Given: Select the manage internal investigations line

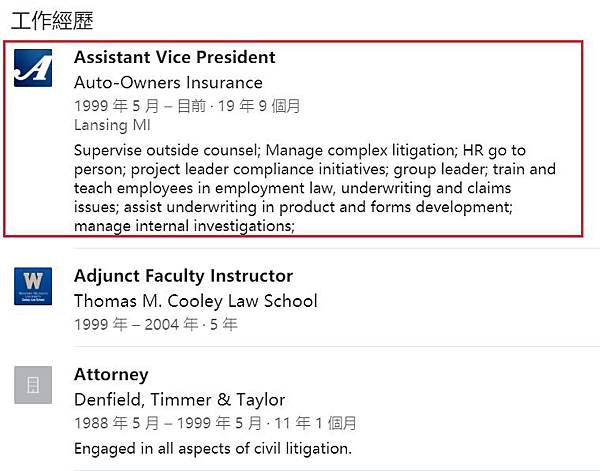Looking at the screenshot, I should click(x=184, y=226).
